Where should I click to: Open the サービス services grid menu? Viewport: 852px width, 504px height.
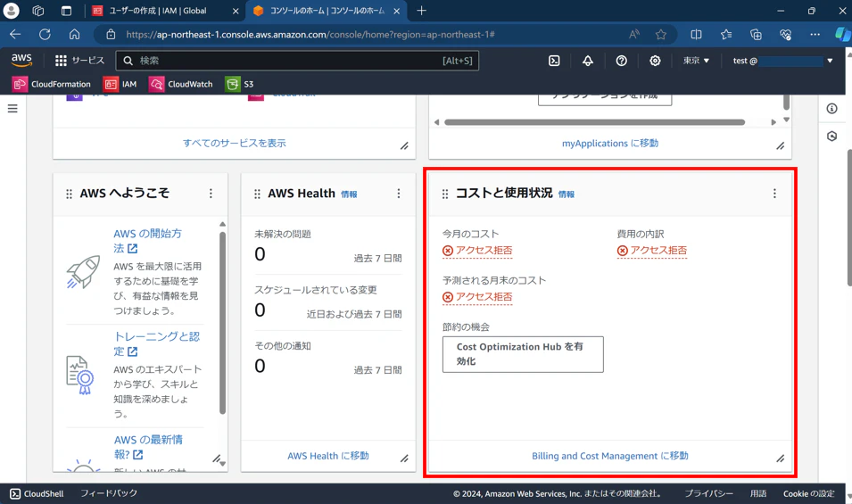click(x=79, y=61)
